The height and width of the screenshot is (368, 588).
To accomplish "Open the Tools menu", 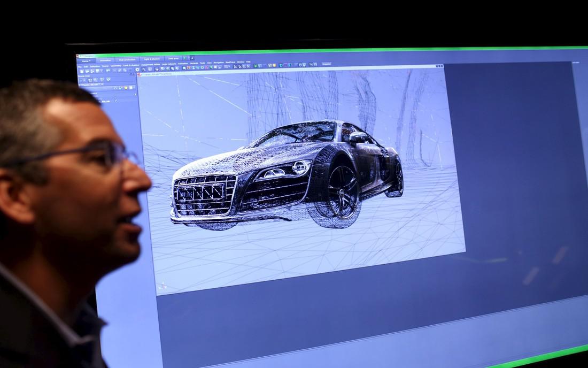I will pos(203,63).
